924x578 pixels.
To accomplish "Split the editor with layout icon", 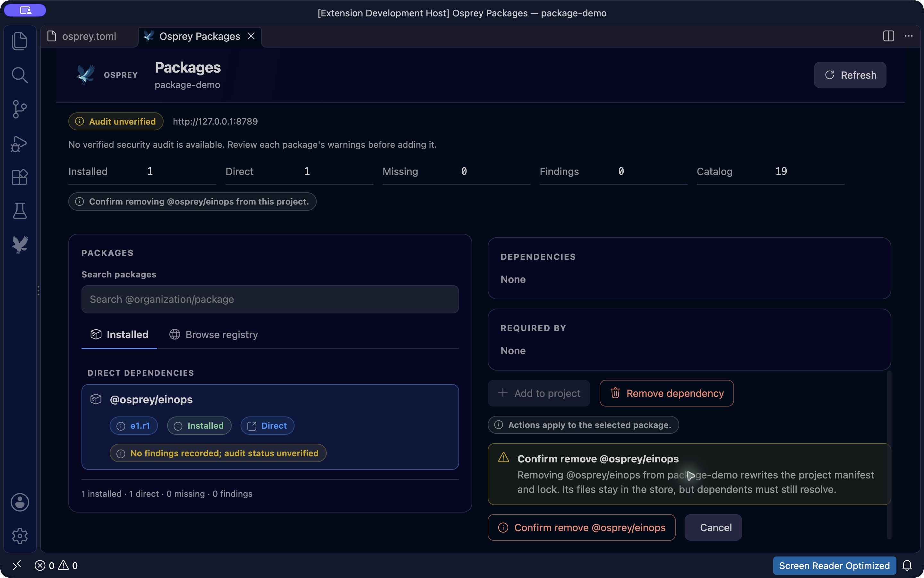I will (x=888, y=36).
